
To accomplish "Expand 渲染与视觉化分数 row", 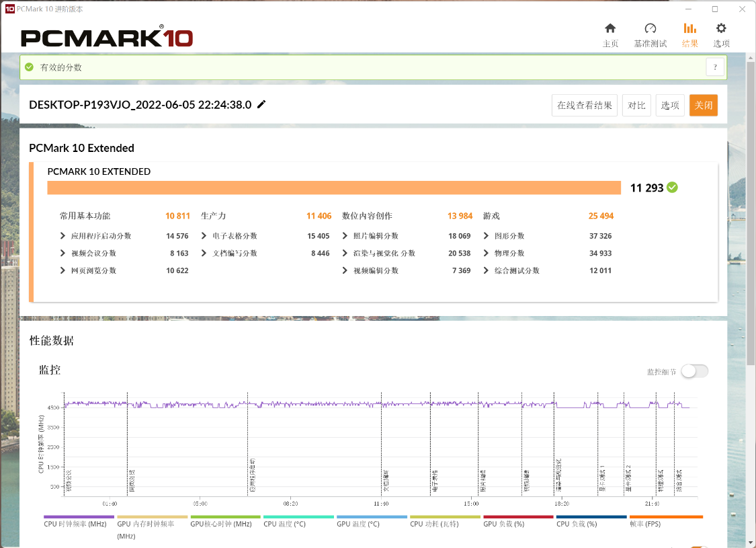I will pyautogui.click(x=345, y=253).
